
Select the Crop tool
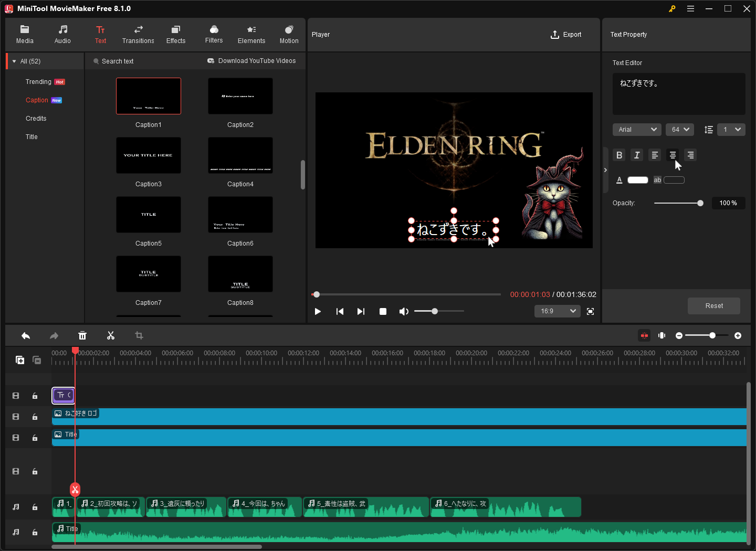point(139,335)
